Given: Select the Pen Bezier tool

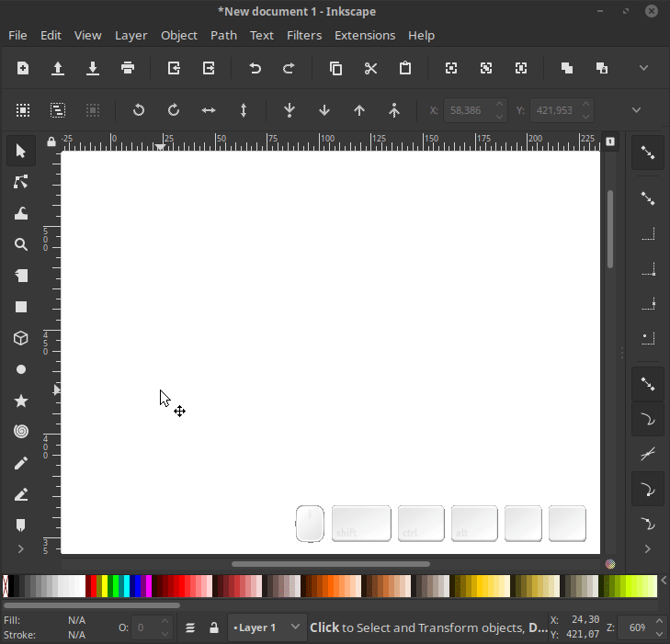Looking at the screenshot, I should click(21, 494).
